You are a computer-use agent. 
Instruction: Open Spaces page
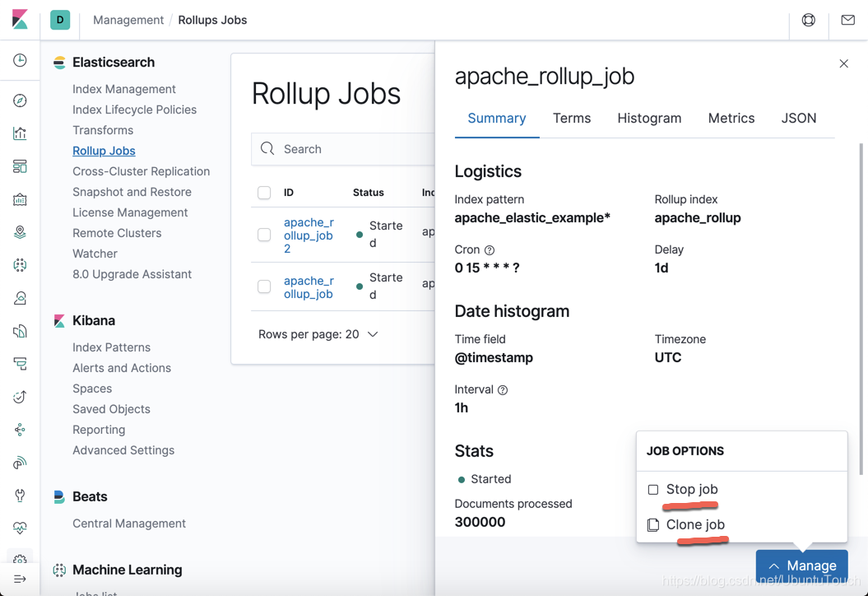point(92,389)
